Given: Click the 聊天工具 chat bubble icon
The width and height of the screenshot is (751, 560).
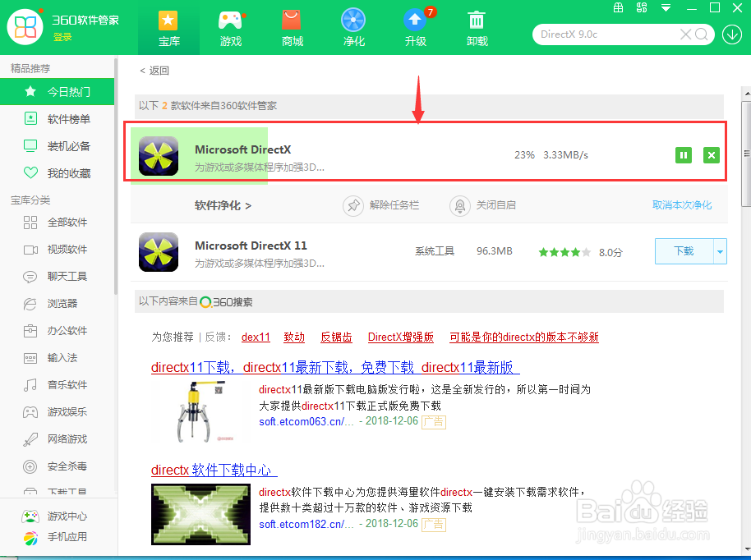Looking at the screenshot, I should 30,277.
